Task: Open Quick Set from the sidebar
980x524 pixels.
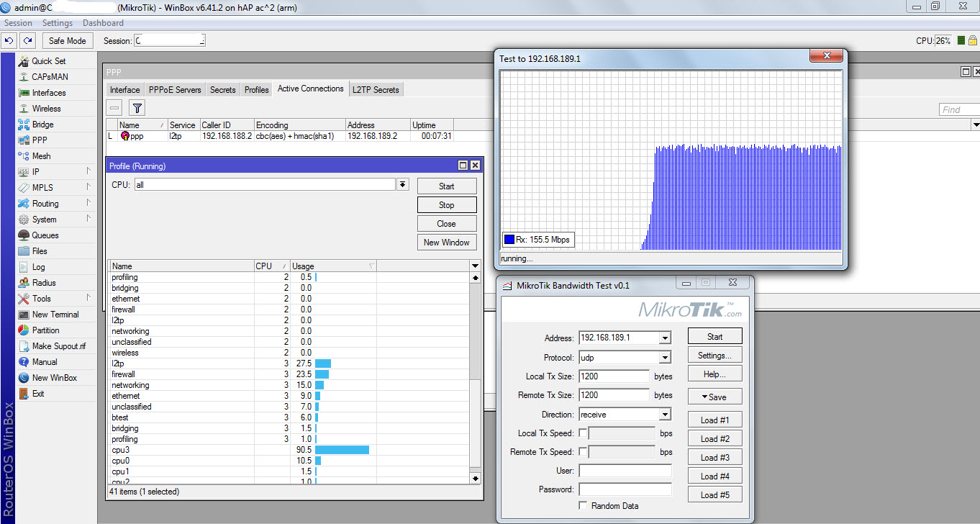Action: 49,61
